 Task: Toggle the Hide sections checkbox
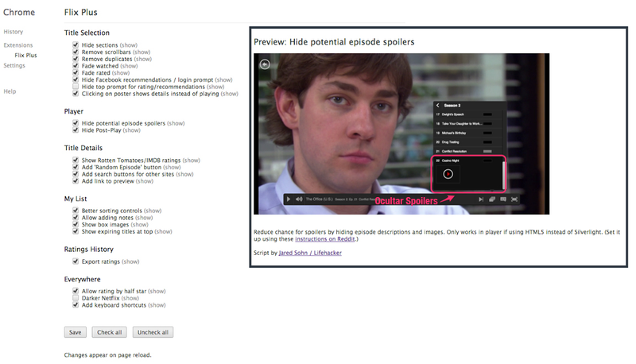76,45
